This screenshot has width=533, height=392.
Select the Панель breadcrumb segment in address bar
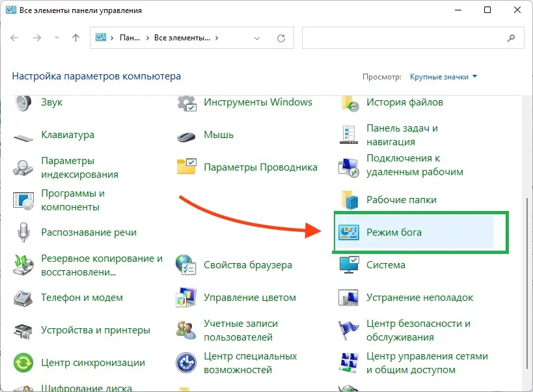(130, 38)
